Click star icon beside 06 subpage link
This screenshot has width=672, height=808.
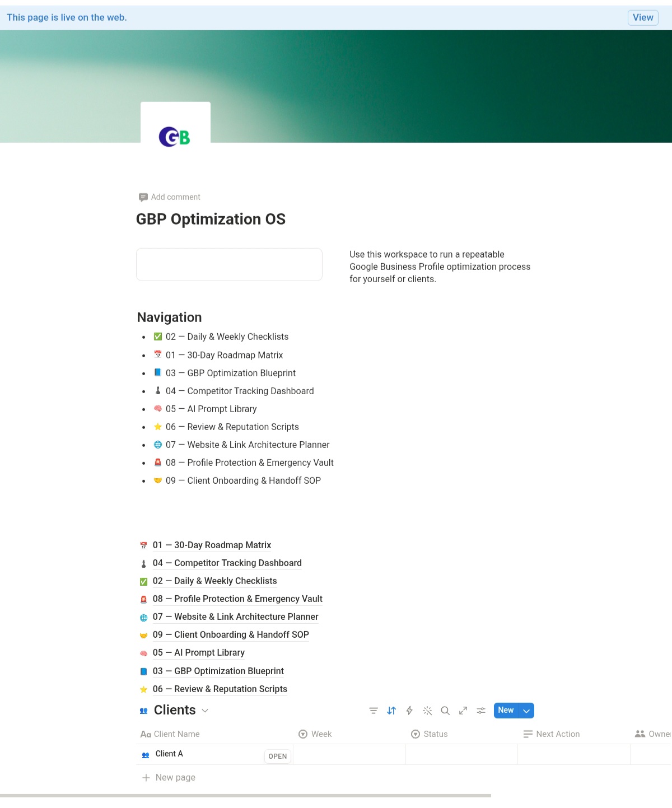(143, 689)
